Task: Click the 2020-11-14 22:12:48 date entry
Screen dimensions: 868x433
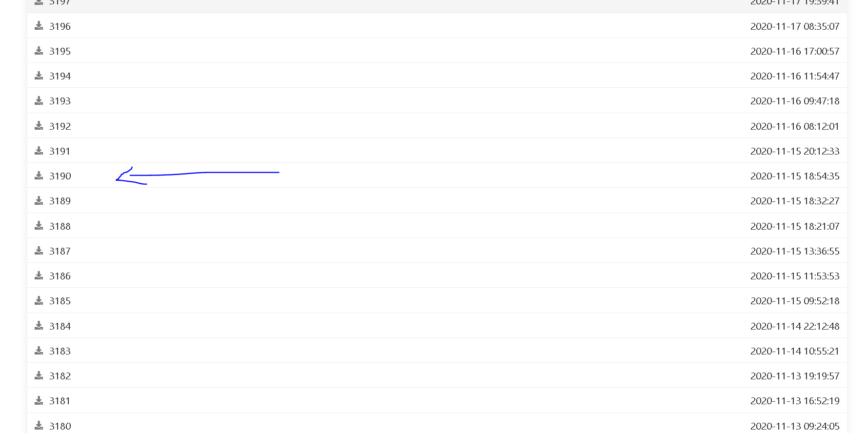Action: coord(795,326)
